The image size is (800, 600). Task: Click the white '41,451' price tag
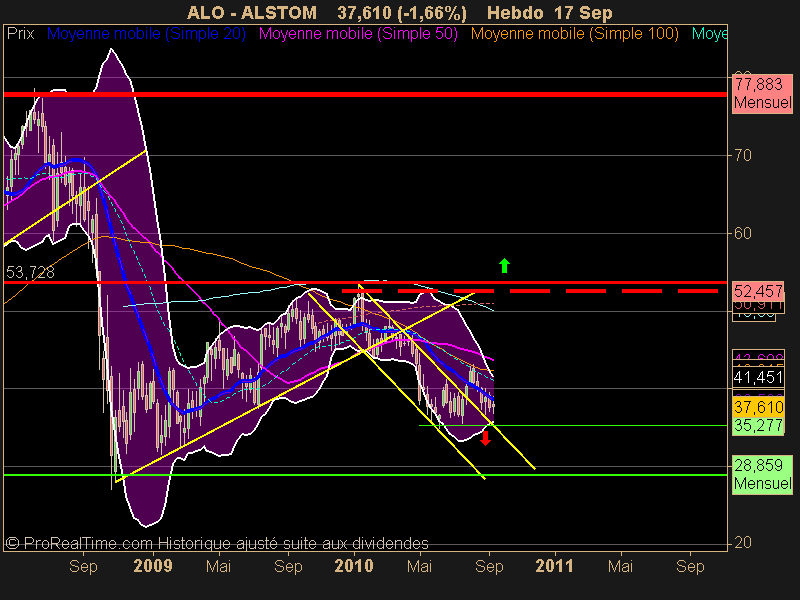click(x=758, y=378)
